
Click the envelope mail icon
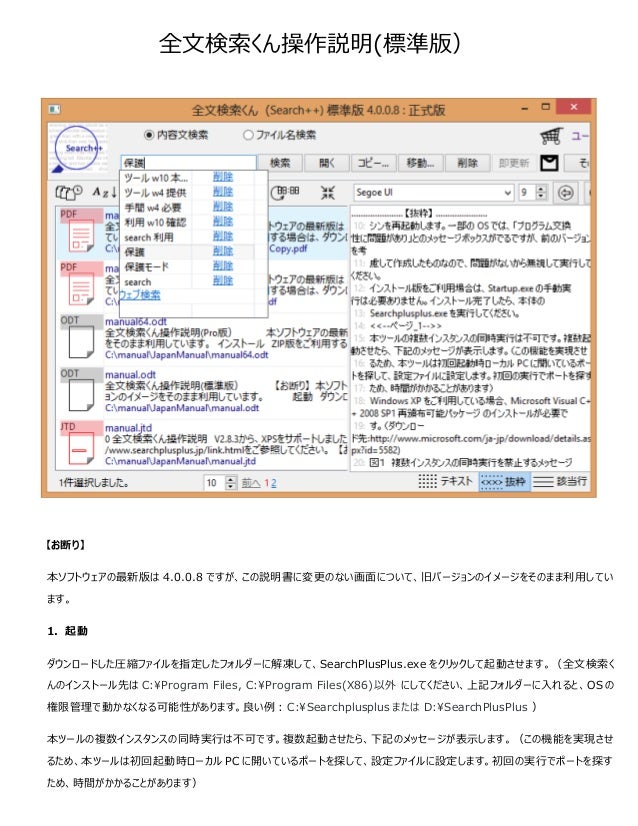coord(549,163)
